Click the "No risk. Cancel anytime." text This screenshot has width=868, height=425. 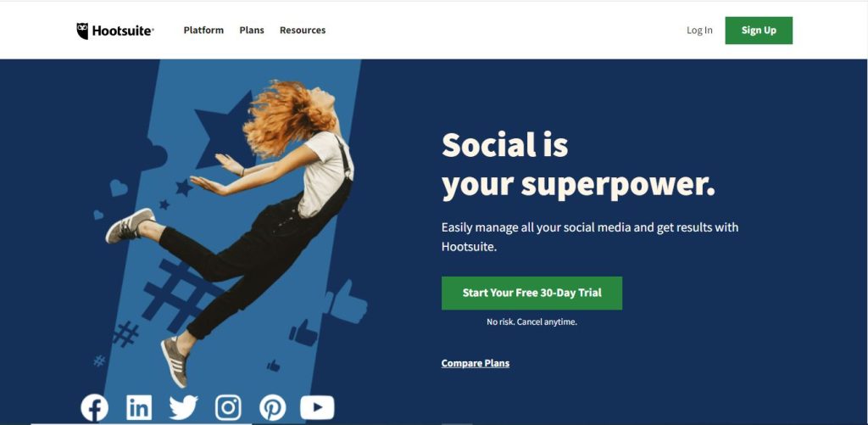coord(532,322)
